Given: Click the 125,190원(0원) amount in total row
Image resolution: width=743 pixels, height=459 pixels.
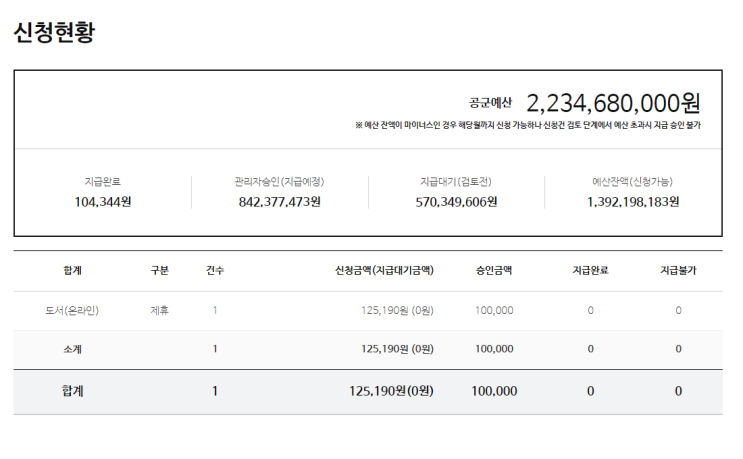Looking at the screenshot, I should tap(391, 391).
